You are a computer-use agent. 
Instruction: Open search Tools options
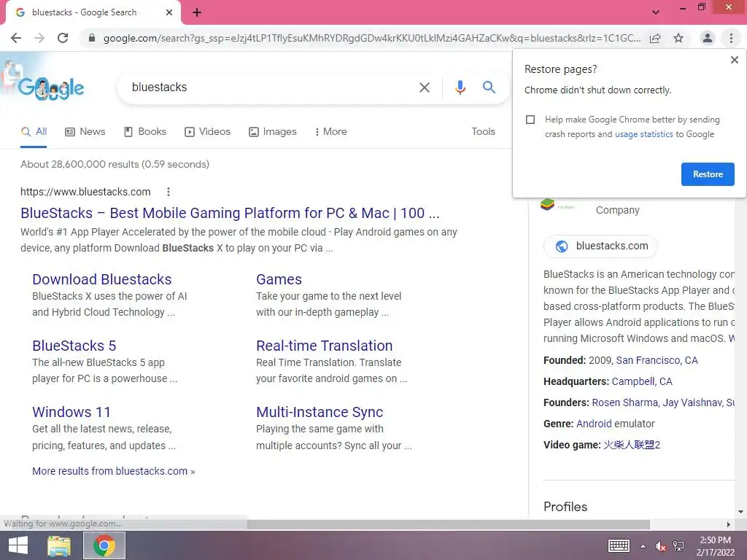(x=483, y=132)
